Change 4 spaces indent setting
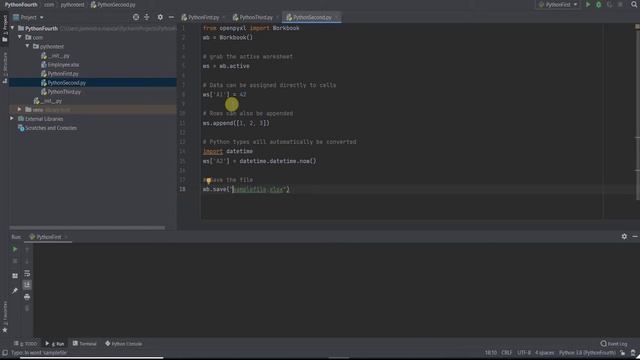This screenshot has height=360, width=640. point(544,353)
